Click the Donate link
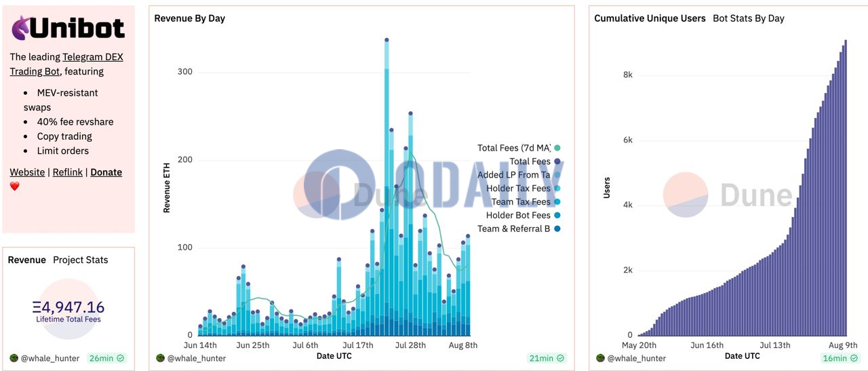 106,172
